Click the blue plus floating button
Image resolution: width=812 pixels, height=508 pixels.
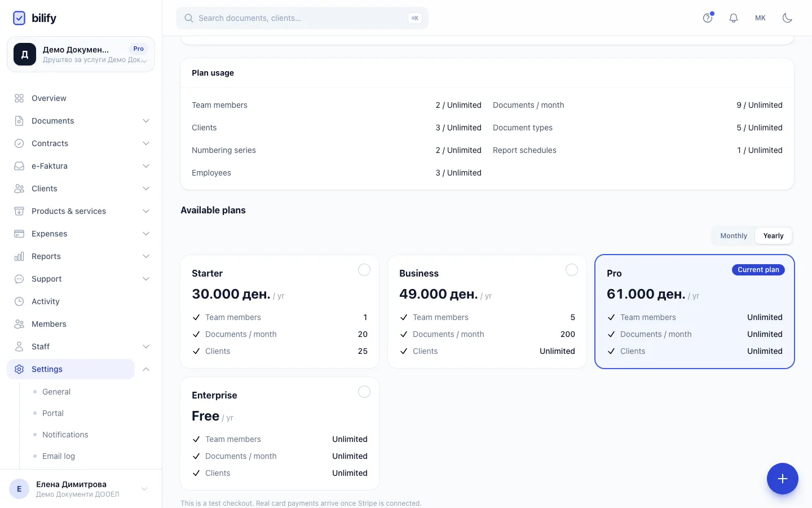[783, 479]
